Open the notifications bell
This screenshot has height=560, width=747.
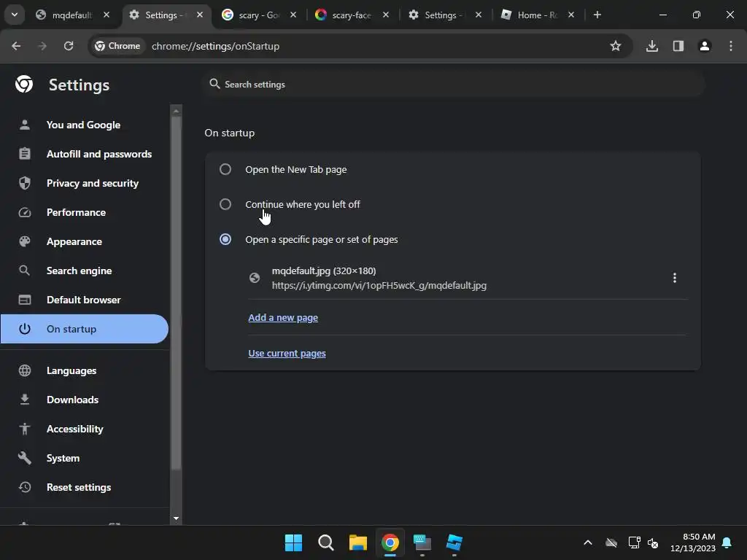(x=727, y=542)
